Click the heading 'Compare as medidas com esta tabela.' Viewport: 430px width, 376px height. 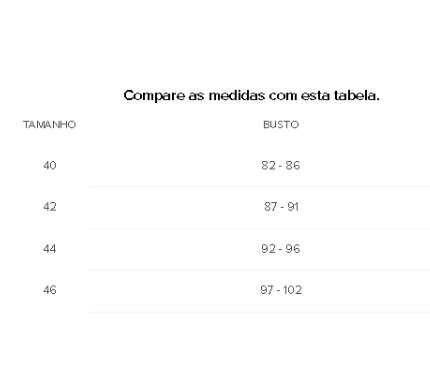click(251, 96)
